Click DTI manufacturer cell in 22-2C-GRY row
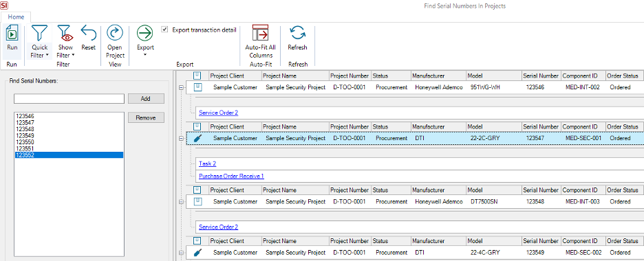This screenshot has height=261, width=644. click(438, 139)
